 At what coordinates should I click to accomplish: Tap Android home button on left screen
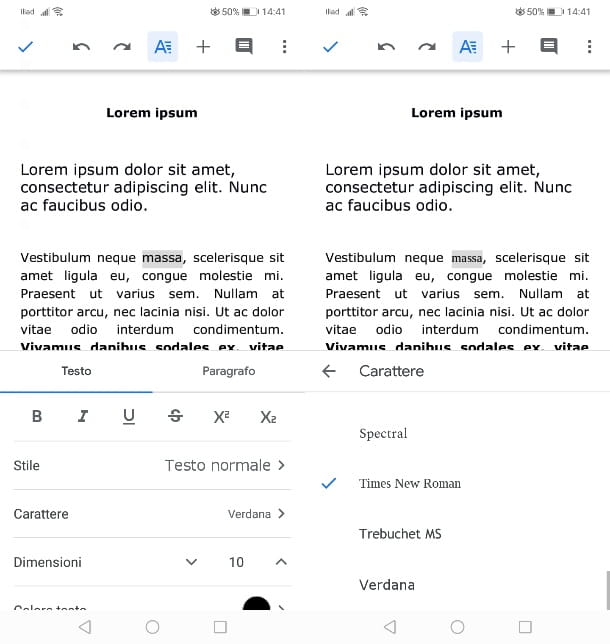152,627
